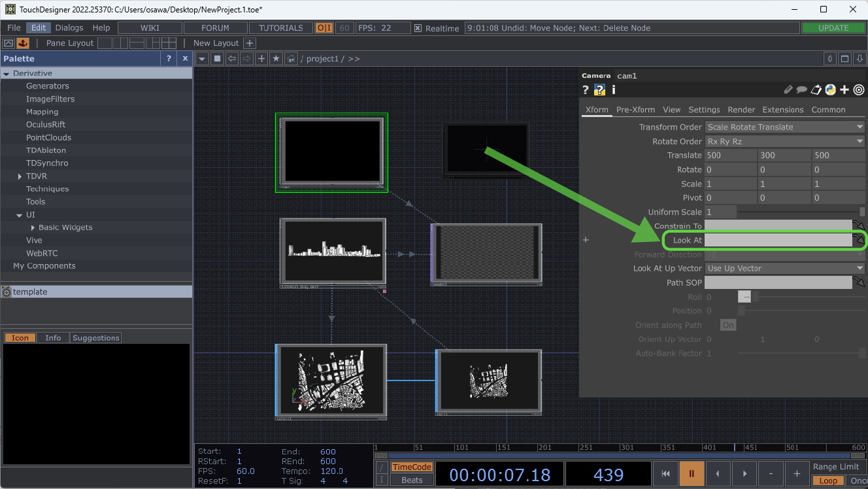
Task: Toggle the O|I power button
Action: tap(324, 28)
